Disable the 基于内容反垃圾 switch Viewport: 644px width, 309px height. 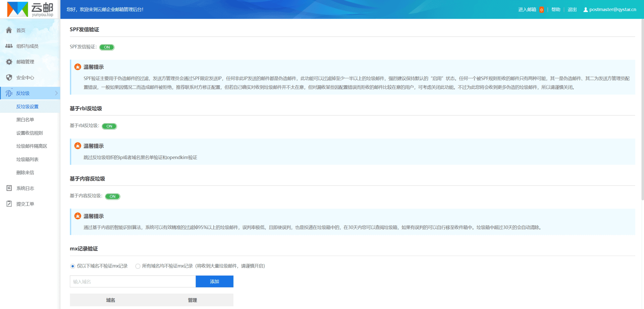pos(113,197)
